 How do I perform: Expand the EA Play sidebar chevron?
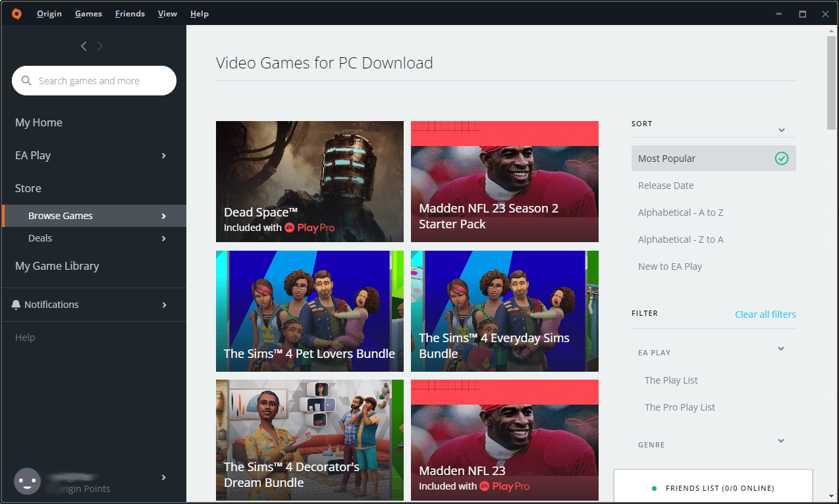click(x=164, y=155)
